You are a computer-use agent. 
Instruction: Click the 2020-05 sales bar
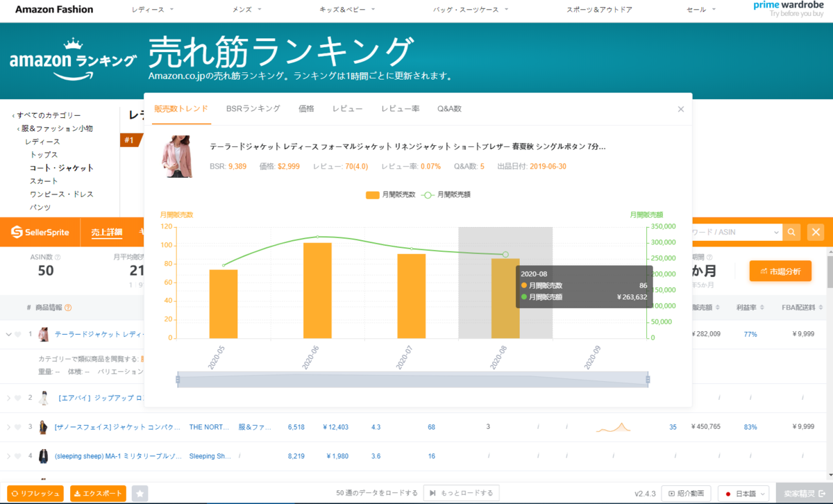coord(224,304)
